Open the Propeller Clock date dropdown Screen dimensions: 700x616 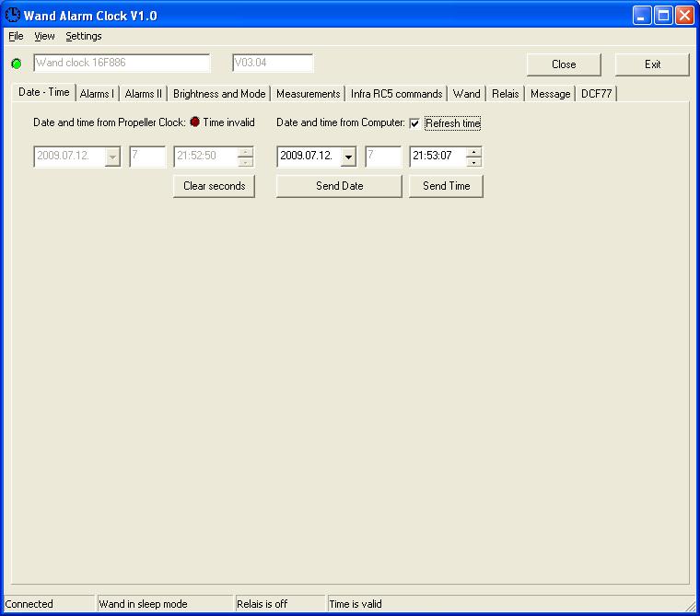coord(112,157)
